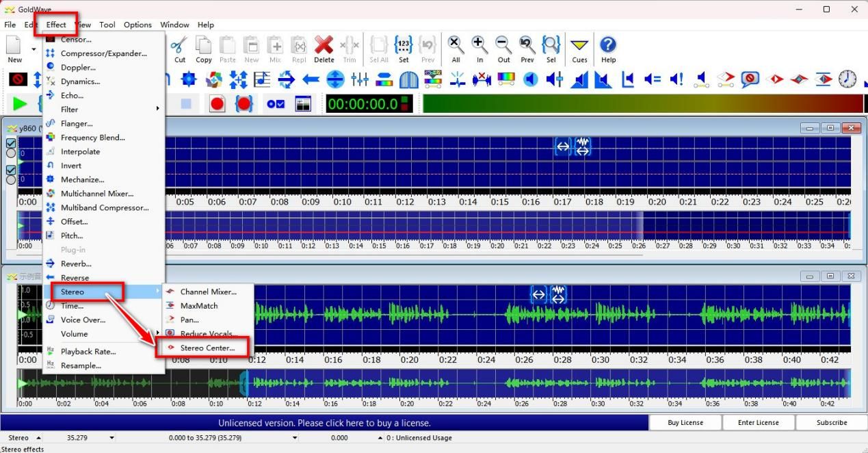Click the red Record button

[218, 104]
